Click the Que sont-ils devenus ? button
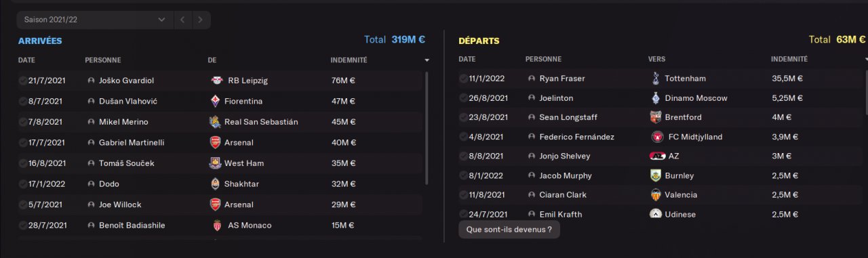868x258 pixels. (509, 230)
